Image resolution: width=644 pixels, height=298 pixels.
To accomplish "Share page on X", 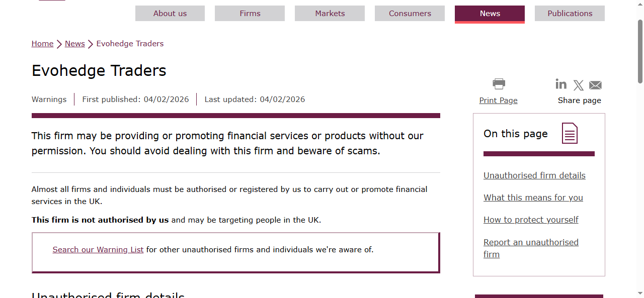I will pyautogui.click(x=579, y=85).
